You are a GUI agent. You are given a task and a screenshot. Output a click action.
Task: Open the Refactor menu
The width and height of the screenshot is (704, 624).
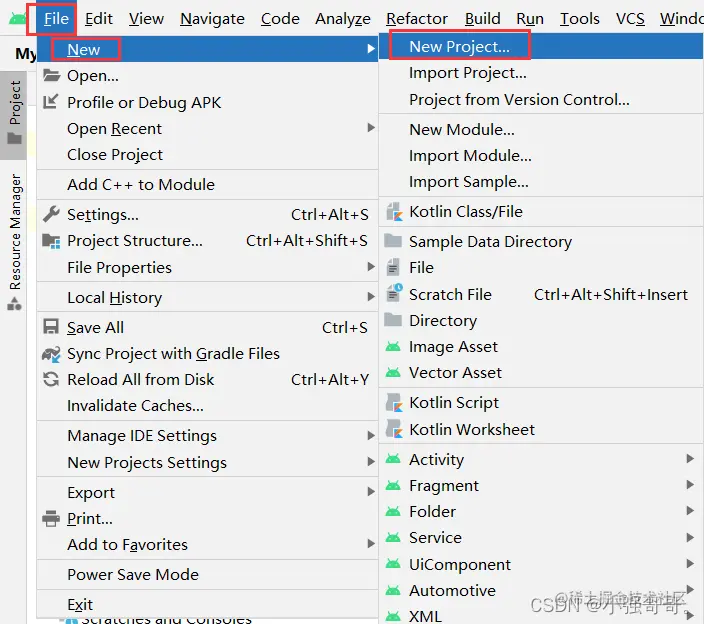coord(417,19)
